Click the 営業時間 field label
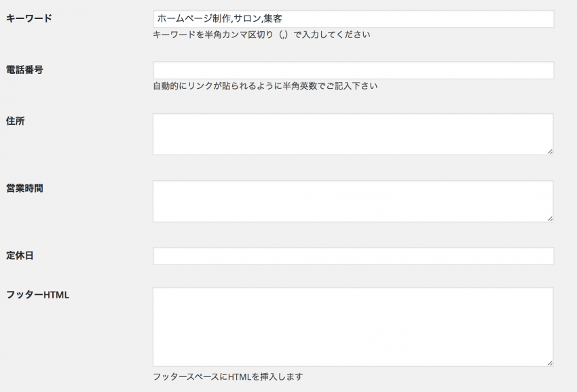The width and height of the screenshot is (577, 392). tap(24, 189)
